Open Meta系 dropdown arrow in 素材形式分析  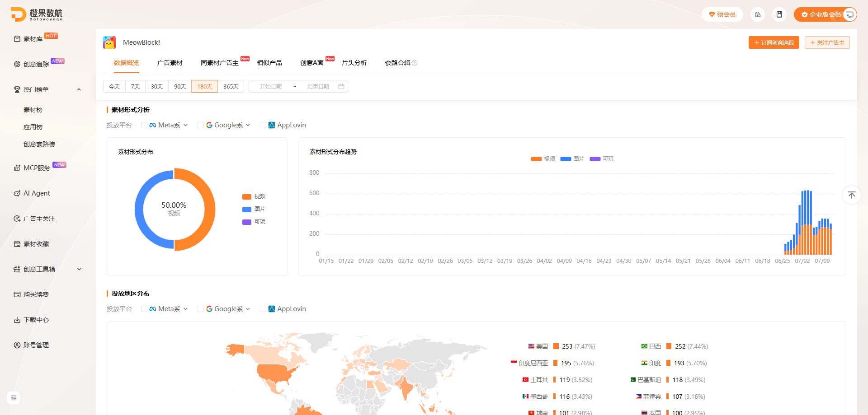click(185, 125)
